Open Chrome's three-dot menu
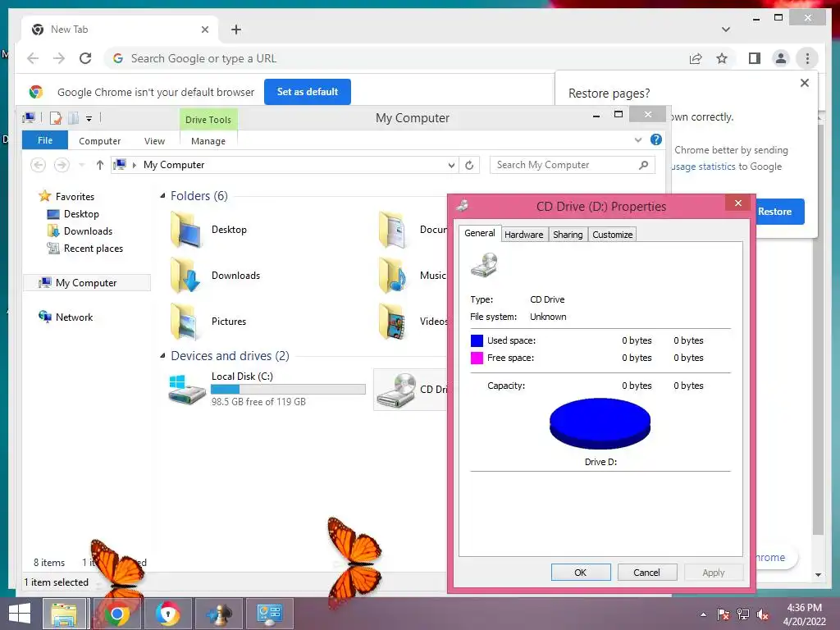 (807, 58)
